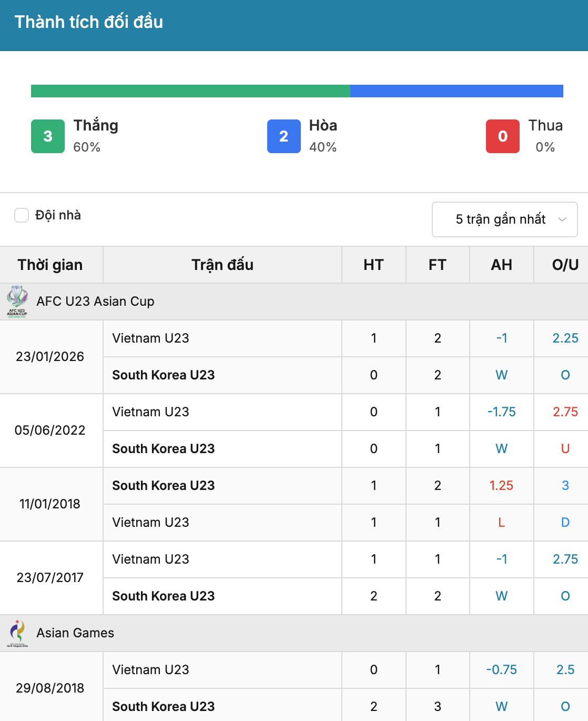Click the O/U column header
This screenshot has height=721, width=588.
[565, 265]
